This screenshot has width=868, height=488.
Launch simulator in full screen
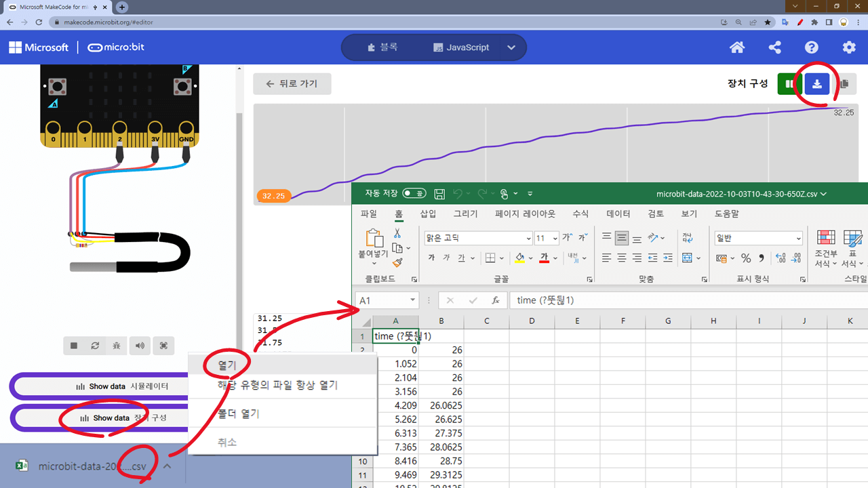(x=163, y=346)
